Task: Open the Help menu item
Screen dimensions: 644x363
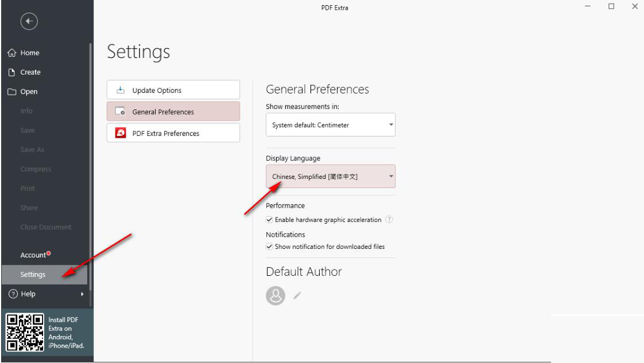Action: coord(45,294)
